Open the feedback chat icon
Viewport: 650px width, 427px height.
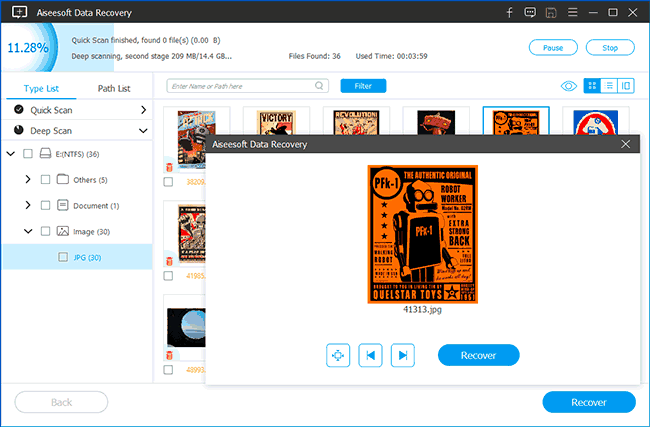point(530,12)
